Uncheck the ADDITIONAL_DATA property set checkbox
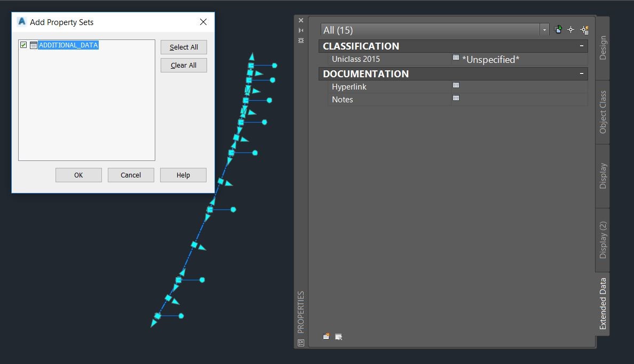Image resolution: width=634 pixels, height=364 pixels. click(x=23, y=45)
